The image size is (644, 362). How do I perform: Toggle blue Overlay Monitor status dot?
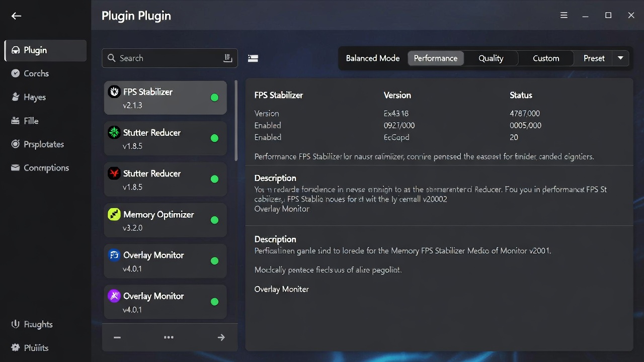[214, 261]
